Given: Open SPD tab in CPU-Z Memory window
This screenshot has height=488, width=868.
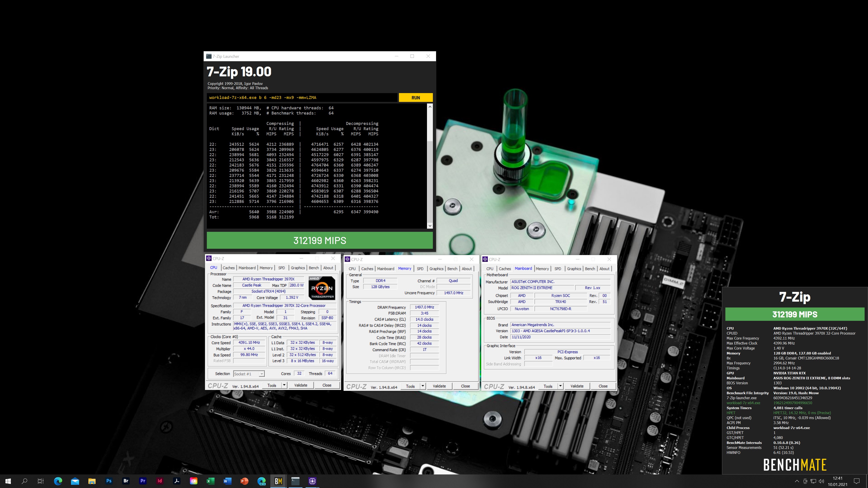Looking at the screenshot, I should [x=420, y=269].
